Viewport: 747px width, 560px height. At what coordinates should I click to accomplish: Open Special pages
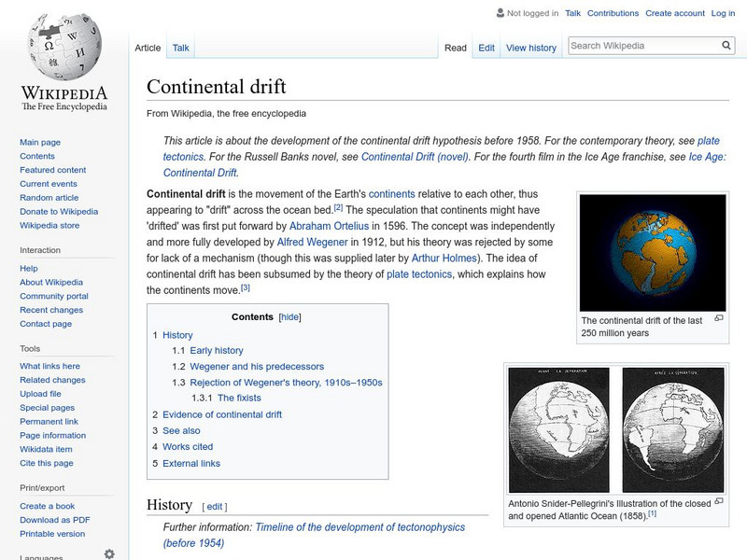tap(48, 407)
